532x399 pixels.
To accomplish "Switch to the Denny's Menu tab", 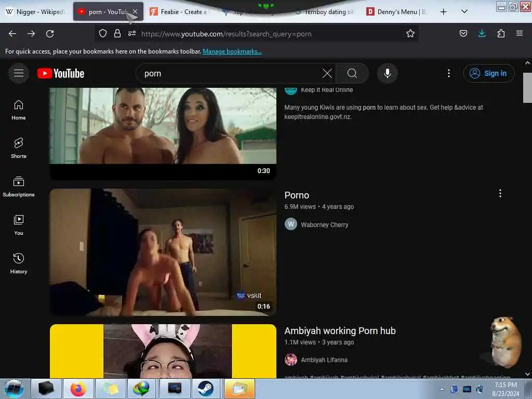I will pyautogui.click(x=396, y=12).
